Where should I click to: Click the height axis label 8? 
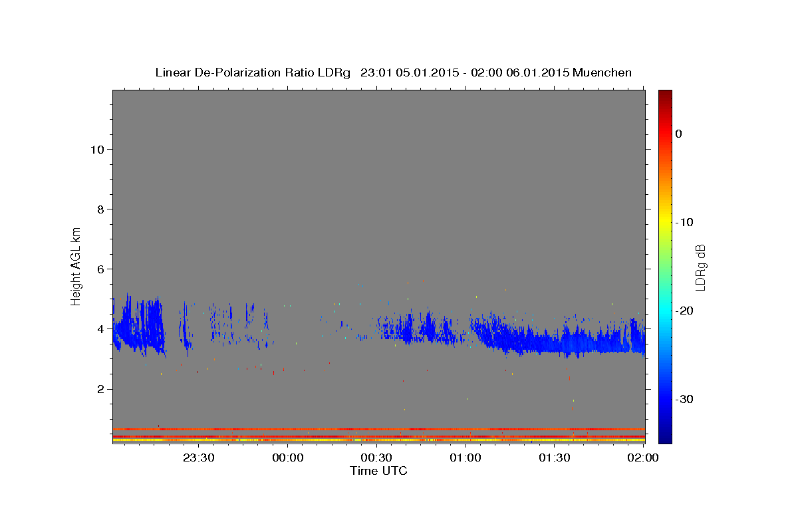100,209
